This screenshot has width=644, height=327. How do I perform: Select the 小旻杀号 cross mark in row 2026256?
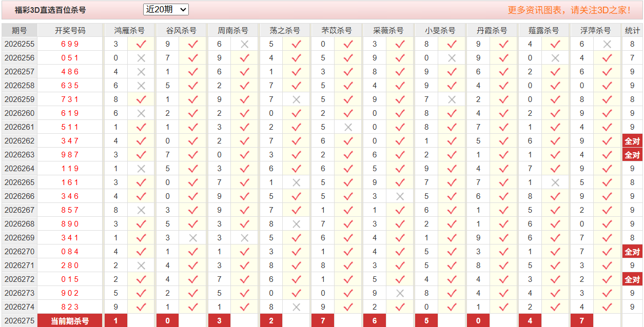click(x=452, y=58)
